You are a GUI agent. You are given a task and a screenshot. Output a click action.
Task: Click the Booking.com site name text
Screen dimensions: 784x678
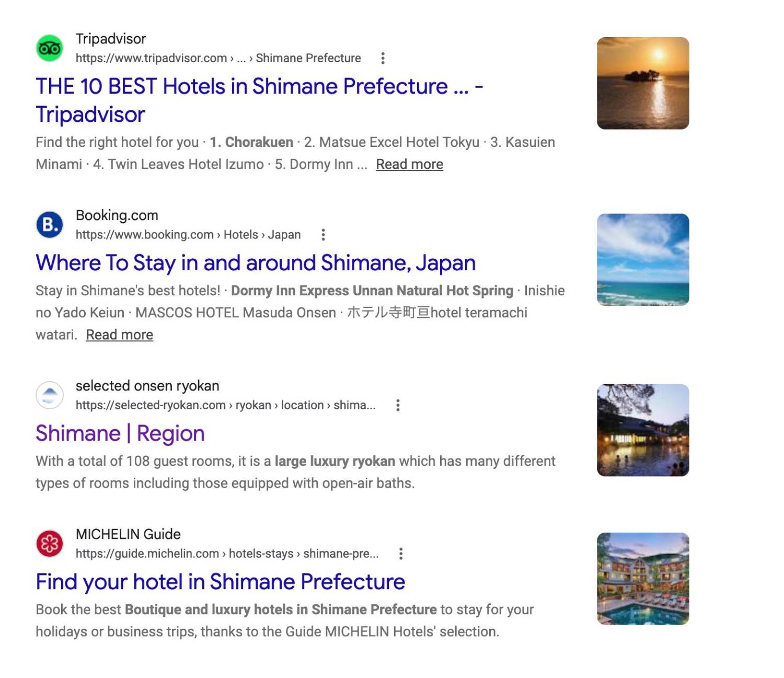[x=117, y=215]
